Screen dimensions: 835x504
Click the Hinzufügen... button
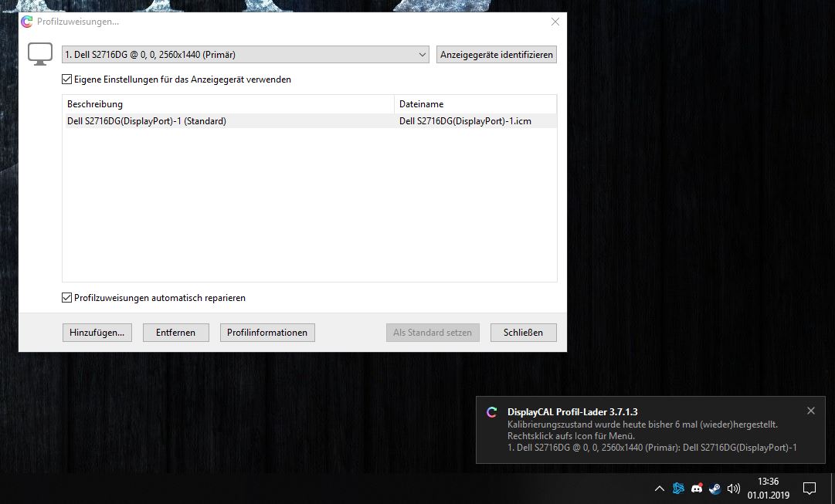[97, 332]
